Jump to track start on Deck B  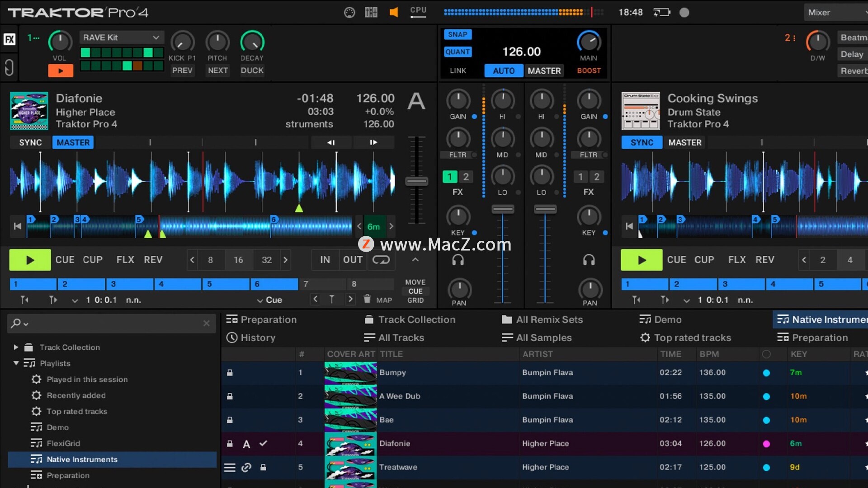(629, 226)
